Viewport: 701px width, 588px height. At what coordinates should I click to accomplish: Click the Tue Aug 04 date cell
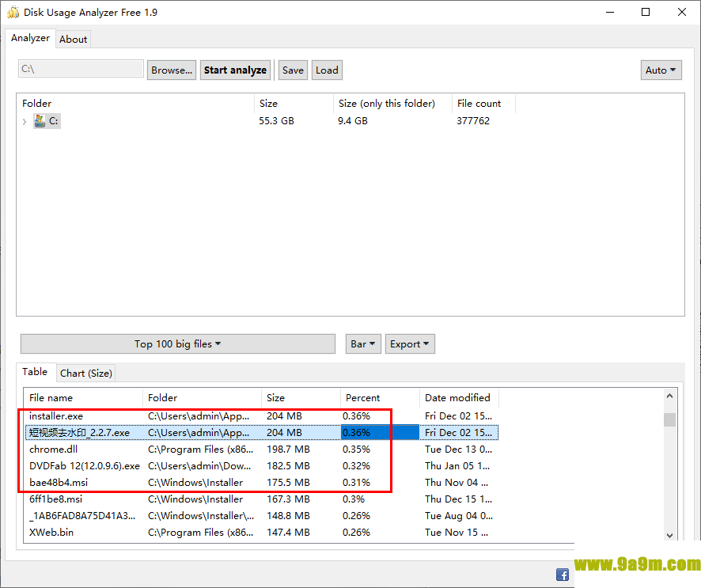(459, 515)
